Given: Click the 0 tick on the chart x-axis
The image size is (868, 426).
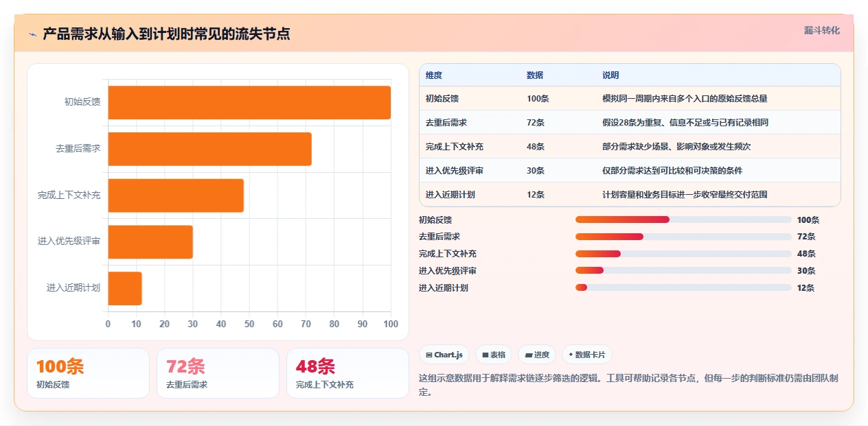Looking at the screenshot, I should (108, 324).
